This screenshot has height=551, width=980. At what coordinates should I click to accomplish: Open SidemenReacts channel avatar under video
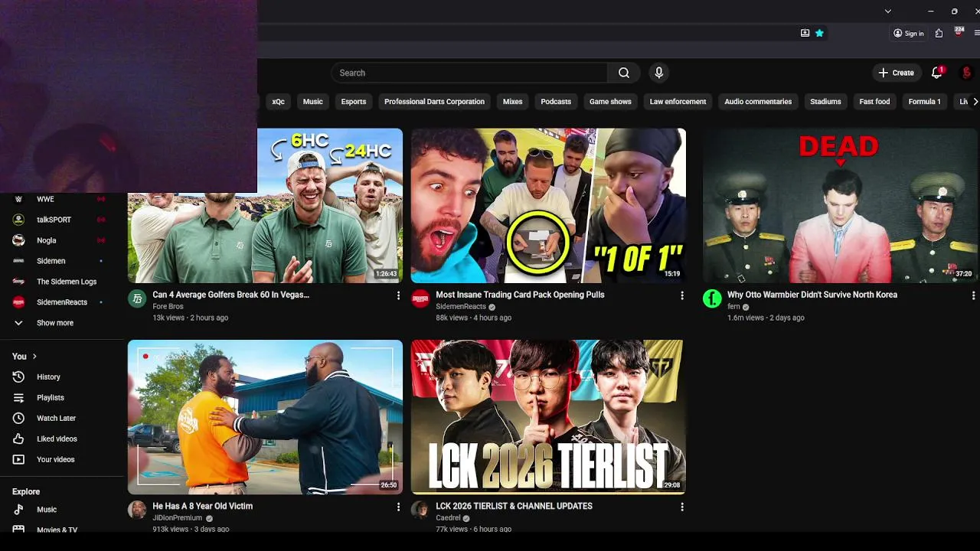pos(420,298)
